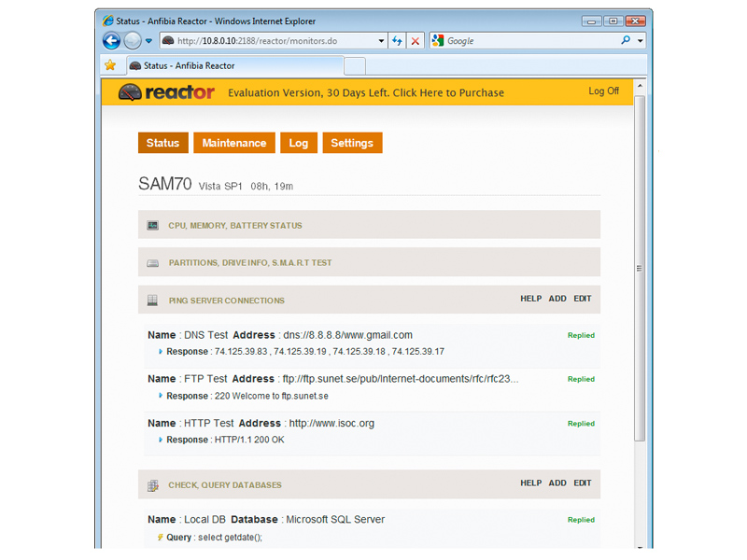Click the vertical scrollbar thumb
Image resolution: width=747 pixels, height=560 pixels.
(640, 268)
